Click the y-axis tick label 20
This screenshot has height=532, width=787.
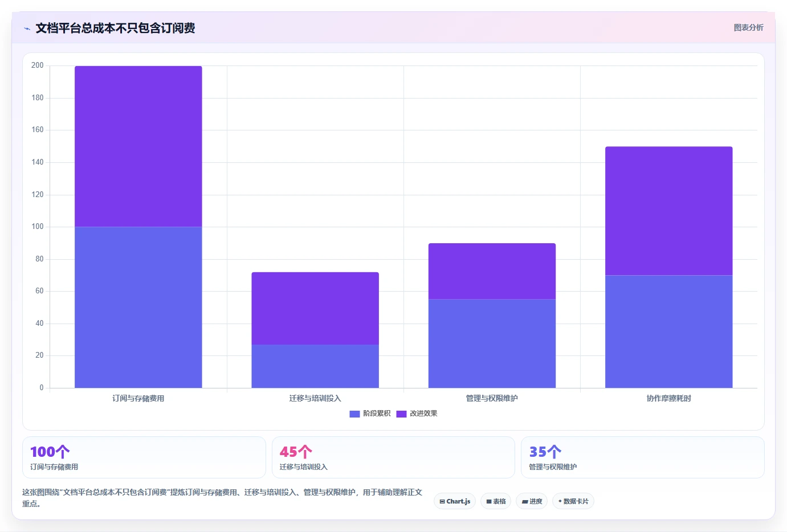39,355
